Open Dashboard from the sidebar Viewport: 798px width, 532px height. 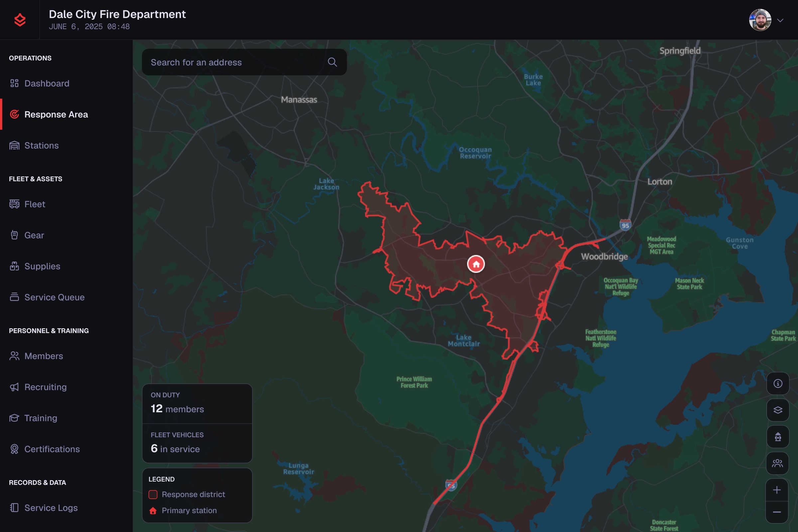point(66,83)
